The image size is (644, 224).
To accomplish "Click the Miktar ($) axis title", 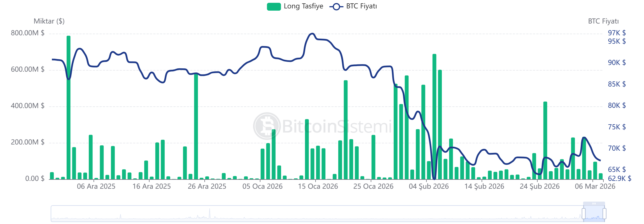I will 49,21.
